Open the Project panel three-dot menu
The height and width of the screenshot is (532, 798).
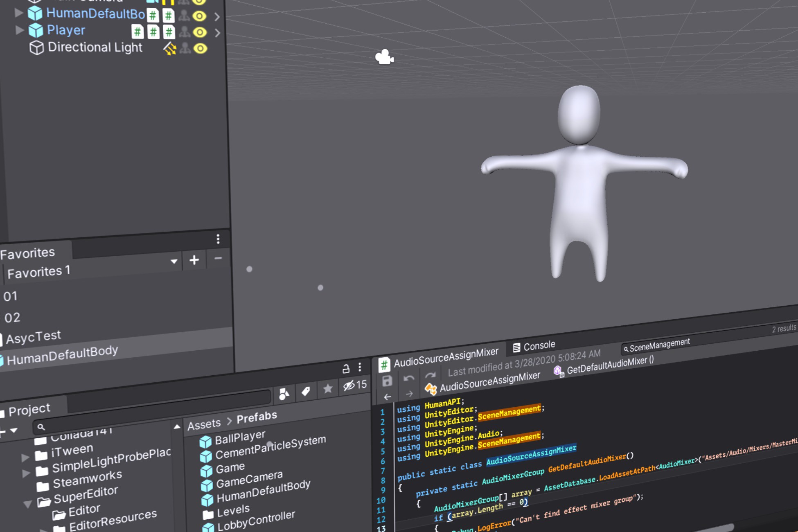[360, 367]
